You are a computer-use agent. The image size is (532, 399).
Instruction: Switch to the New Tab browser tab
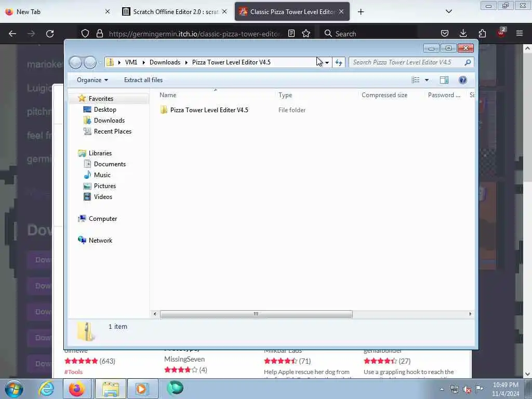coord(58,11)
